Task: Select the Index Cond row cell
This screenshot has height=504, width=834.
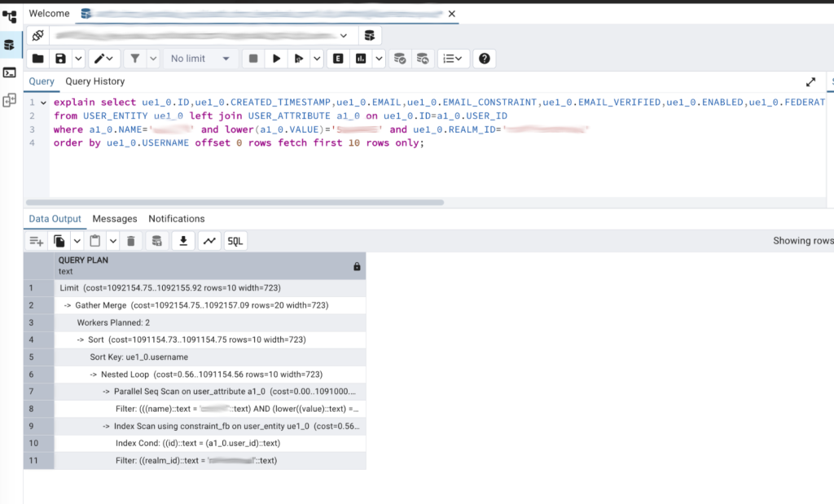Action: 209,444
